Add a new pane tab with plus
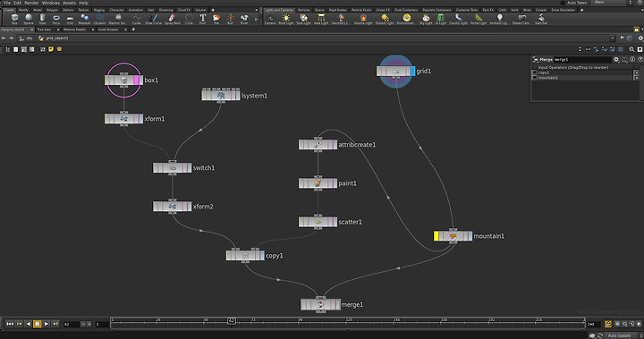The image size is (644, 339). [133, 30]
